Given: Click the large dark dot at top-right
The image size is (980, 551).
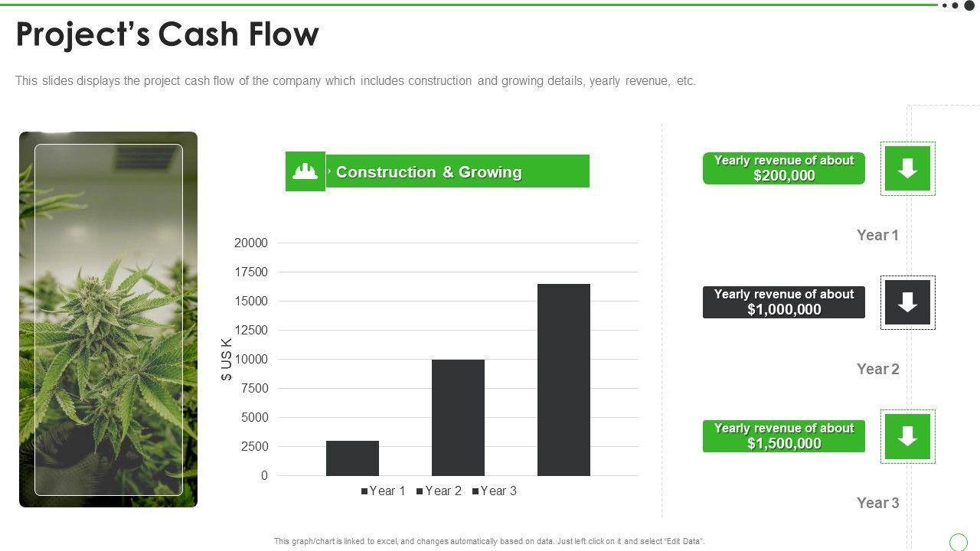Looking at the screenshot, I should pos(969,5).
